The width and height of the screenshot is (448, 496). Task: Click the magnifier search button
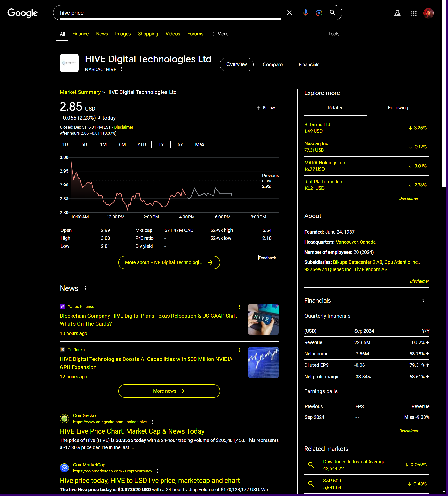[333, 13]
